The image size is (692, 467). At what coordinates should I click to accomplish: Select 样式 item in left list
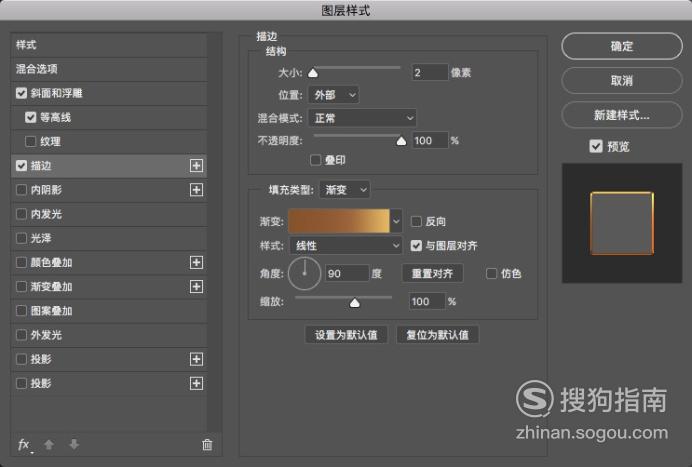(x=109, y=45)
